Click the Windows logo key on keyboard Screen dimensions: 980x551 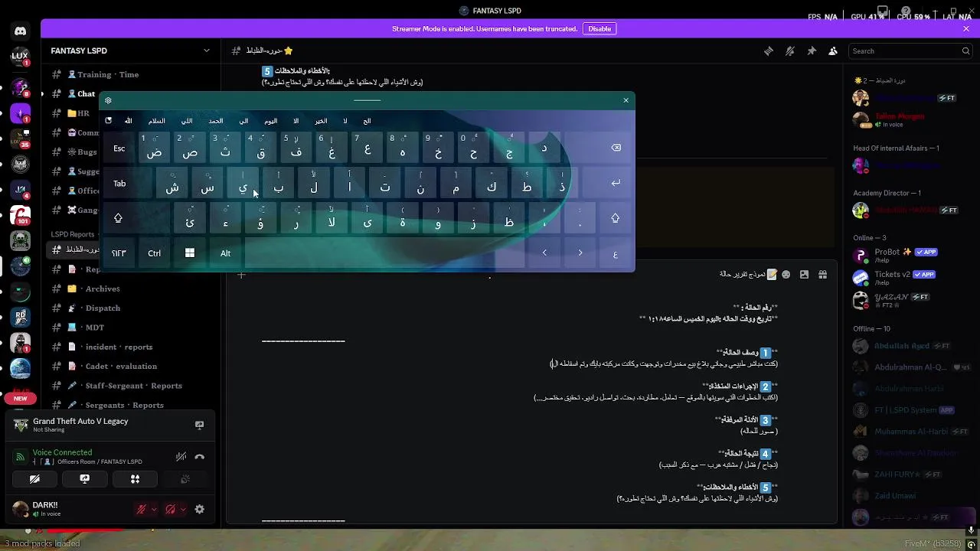[189, 253]
